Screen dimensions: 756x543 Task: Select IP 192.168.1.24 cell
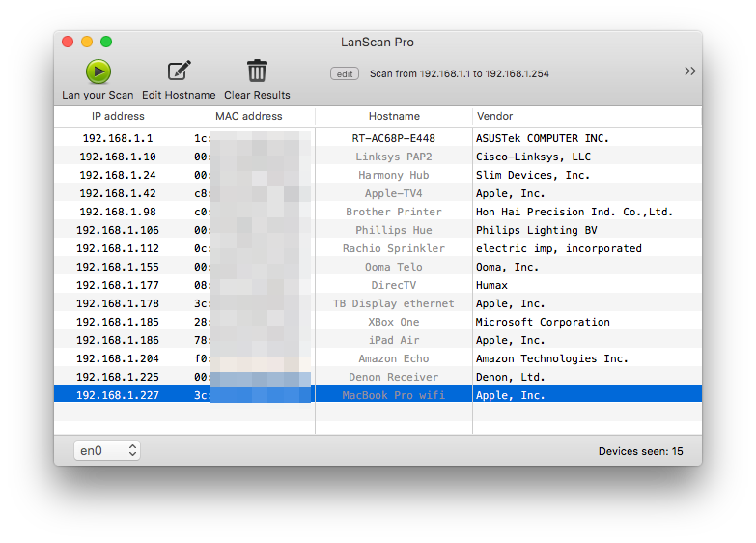point(118,175)
